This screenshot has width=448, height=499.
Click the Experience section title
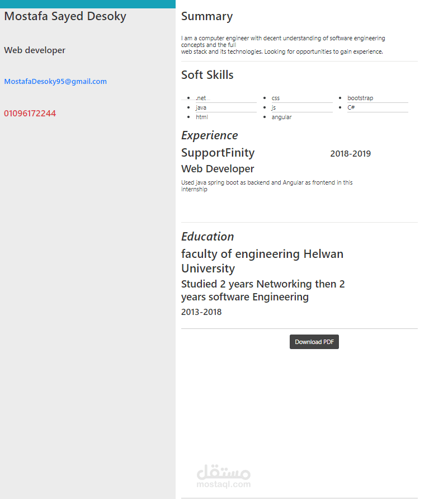[x=210, y=135]
